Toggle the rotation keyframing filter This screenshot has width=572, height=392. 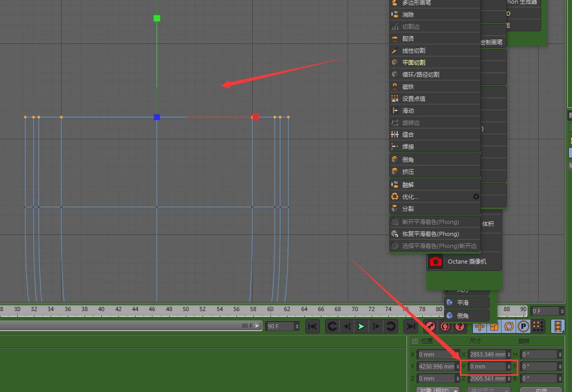point(508,327)
